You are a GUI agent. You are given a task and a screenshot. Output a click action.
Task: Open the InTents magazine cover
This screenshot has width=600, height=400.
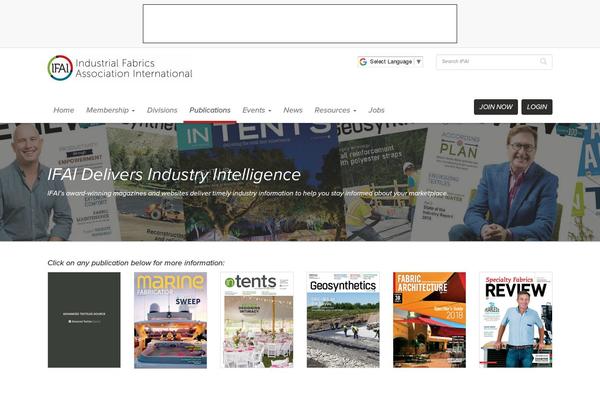[x=257, y=320]
